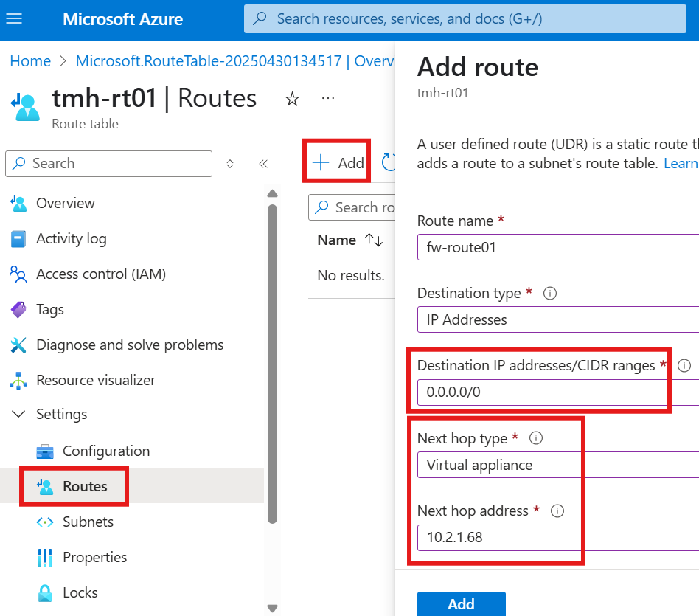Click the Diagnose and solve problems icon

(18, 345)
